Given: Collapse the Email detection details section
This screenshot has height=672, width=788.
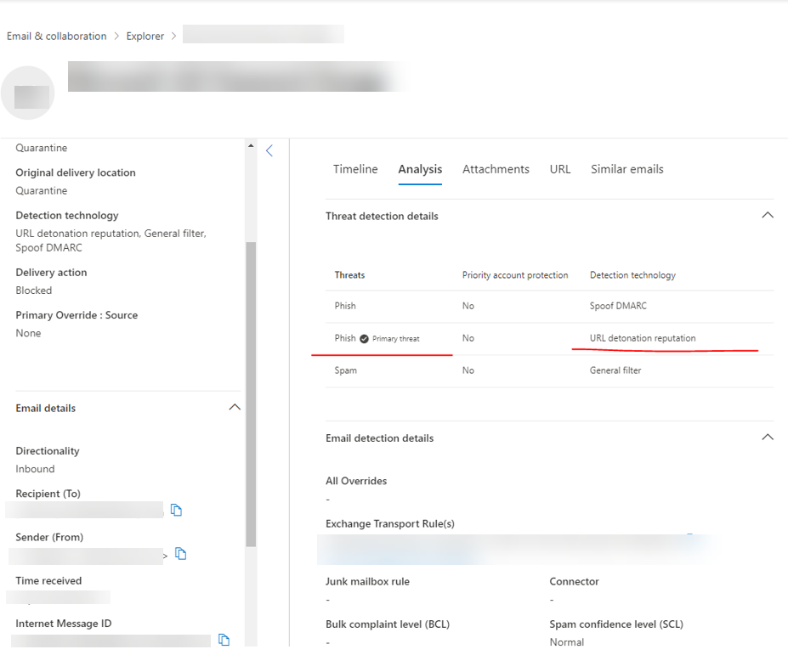Looking at the screenshot, I should click(x=768, y=437).
